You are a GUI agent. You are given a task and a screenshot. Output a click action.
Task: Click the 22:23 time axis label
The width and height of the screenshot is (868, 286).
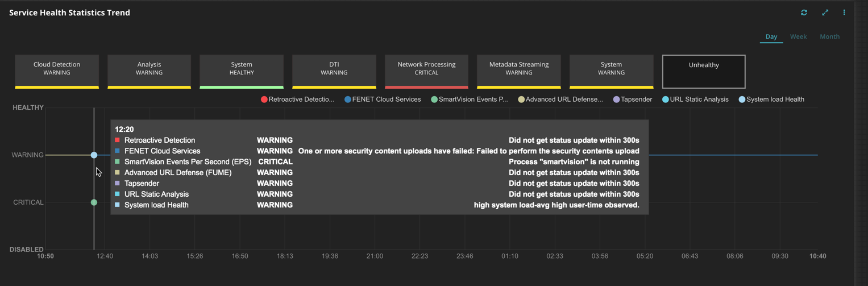(x=420, y=256)
